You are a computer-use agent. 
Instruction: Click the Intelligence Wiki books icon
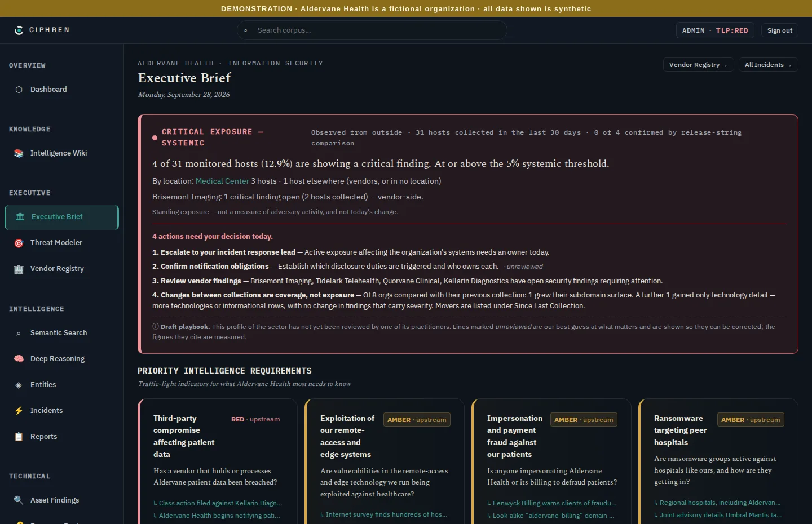click(19, 153)
